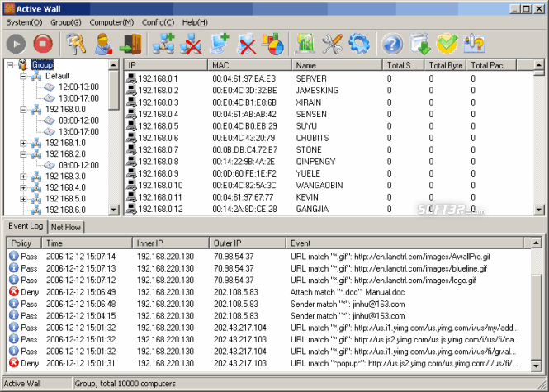Open the keys password toolbar icon
The width and height of the screenshot is (549, 392).
point(76,44)
